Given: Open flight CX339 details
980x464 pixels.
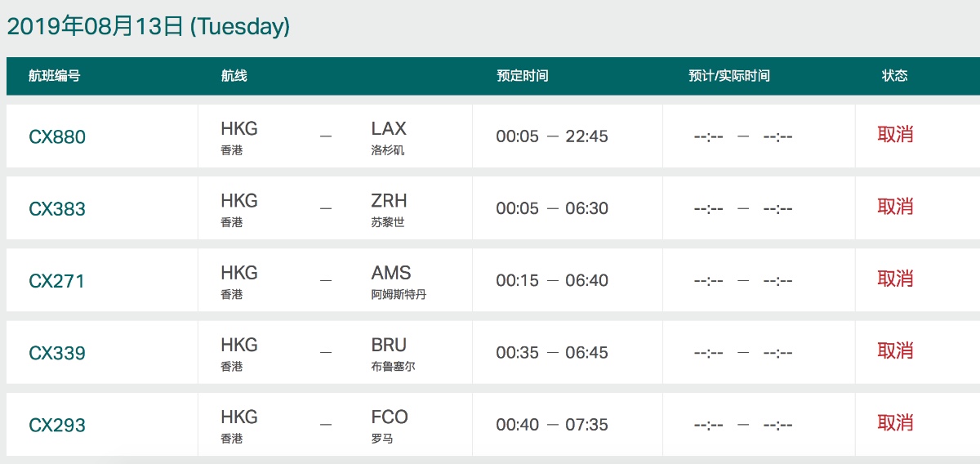Looking at the screenshot, I should pos(57,353).
